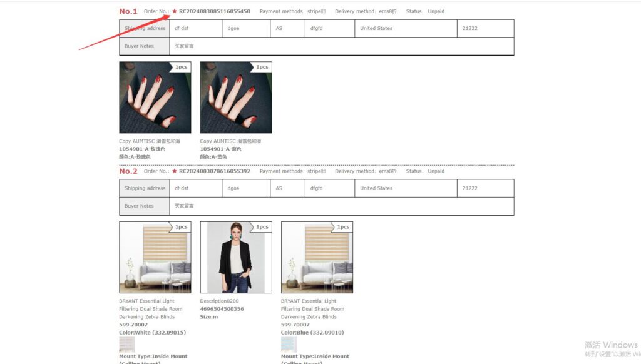Click 'Status: Unpaid' in order No.1
The image size is (641, 364).
click(425, 11)
